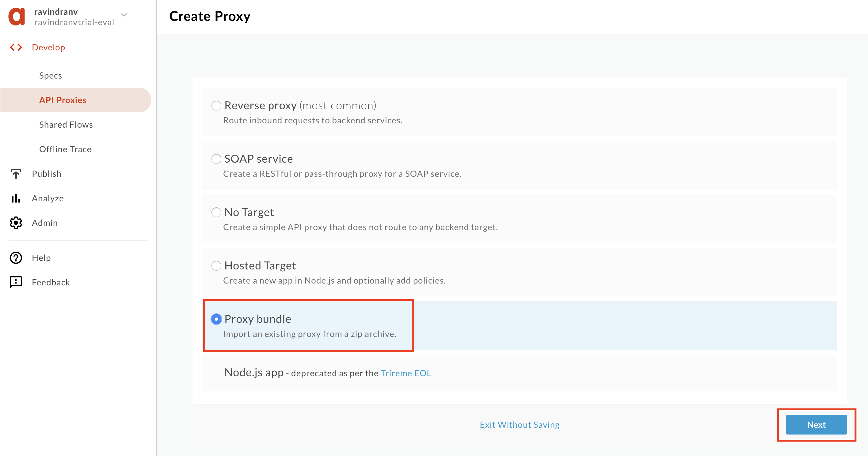This screenshot has width=868, height=456.
Task: Select the Hosted Target radio button
Action: (216, 266)
